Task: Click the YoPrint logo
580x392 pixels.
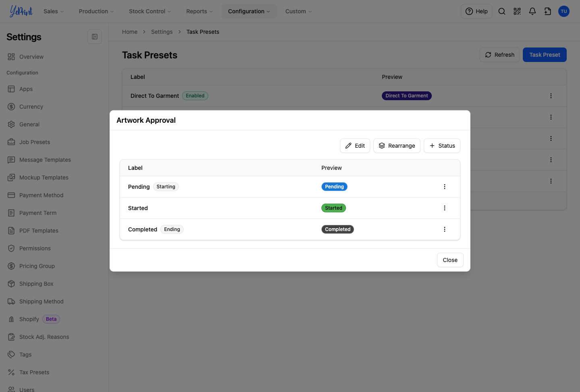Action: 21,11
